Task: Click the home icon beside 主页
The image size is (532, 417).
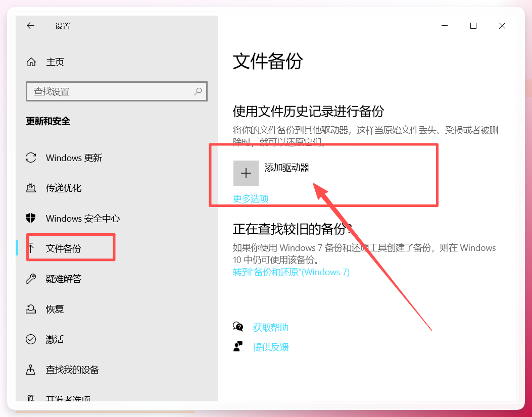Action: pyautogui.click(x=31, y=62)
